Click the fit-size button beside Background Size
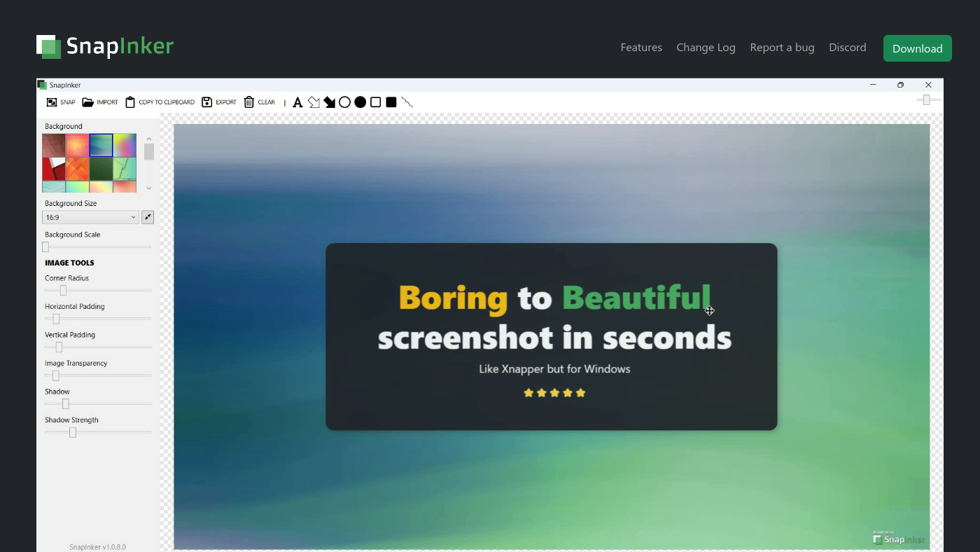The image size is (980, 552). click(x=148, y=217)
